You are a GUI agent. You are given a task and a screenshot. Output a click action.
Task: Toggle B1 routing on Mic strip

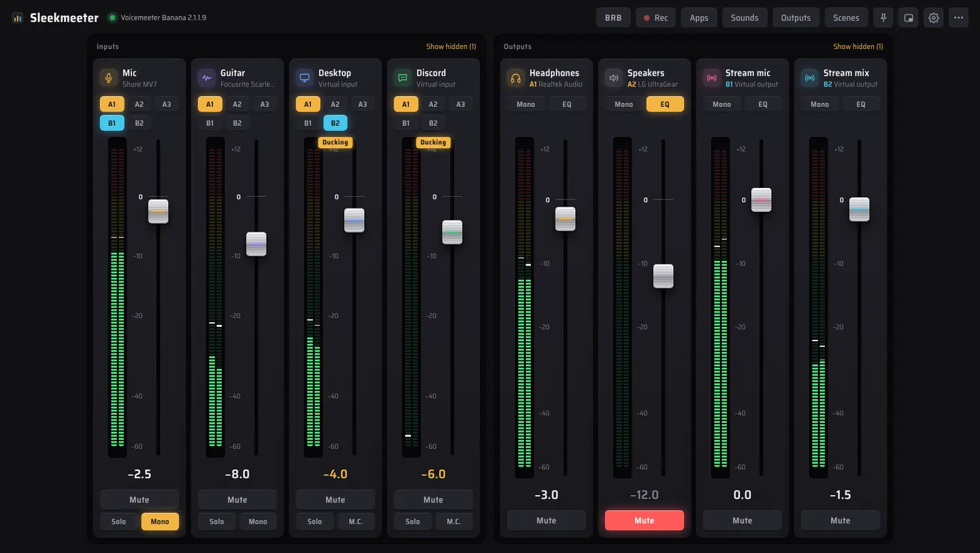(112, 123)
